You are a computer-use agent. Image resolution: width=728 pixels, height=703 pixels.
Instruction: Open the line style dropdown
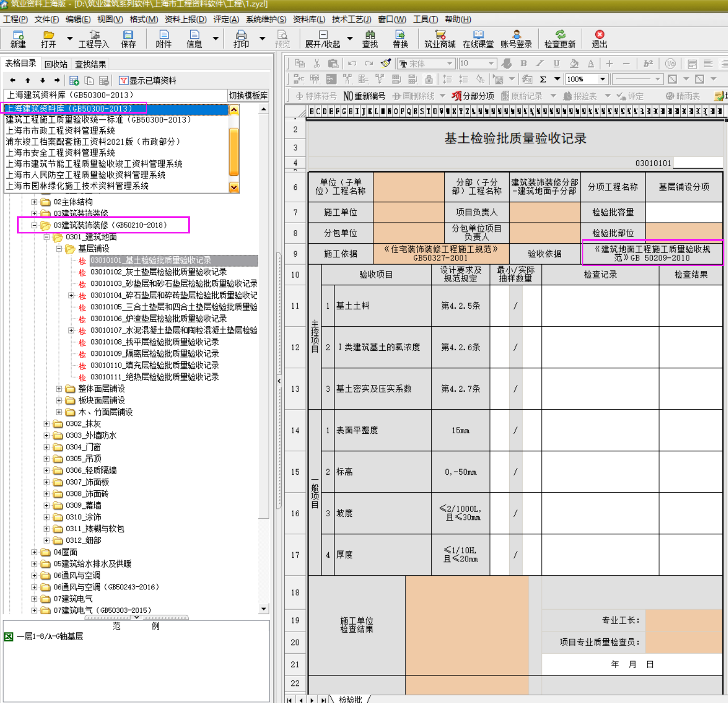(657, 79)
